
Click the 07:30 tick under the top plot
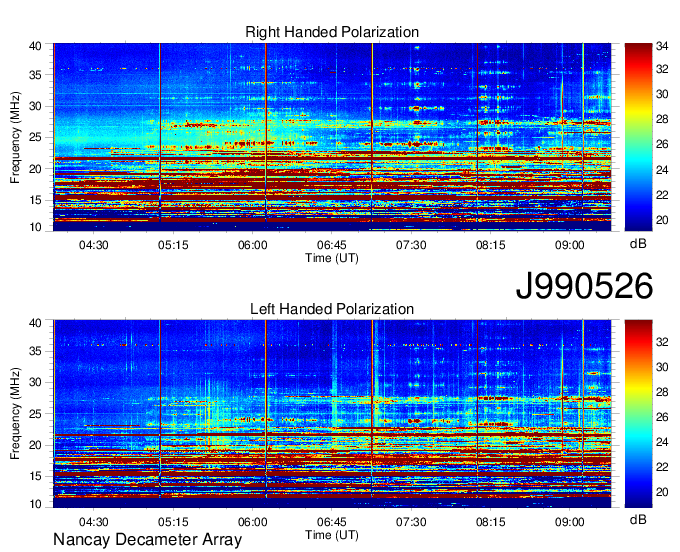coord(411,245)
